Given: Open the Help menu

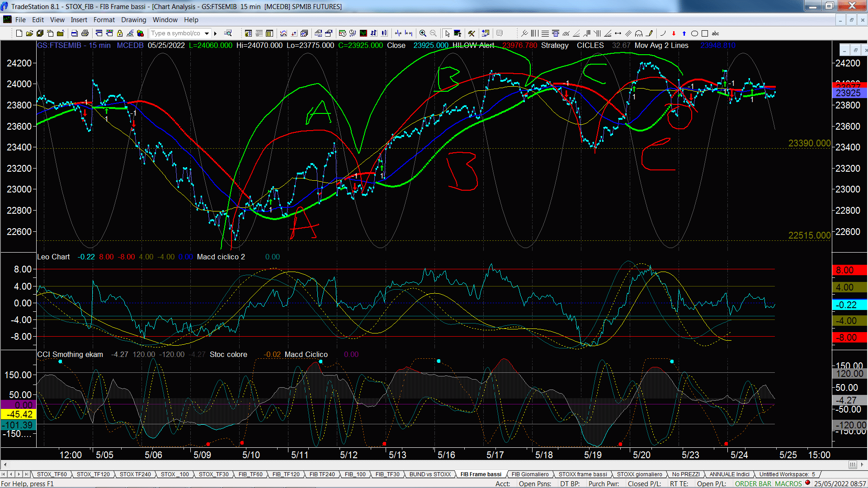Looking at the screenshot, I should [x=191, y=20].
